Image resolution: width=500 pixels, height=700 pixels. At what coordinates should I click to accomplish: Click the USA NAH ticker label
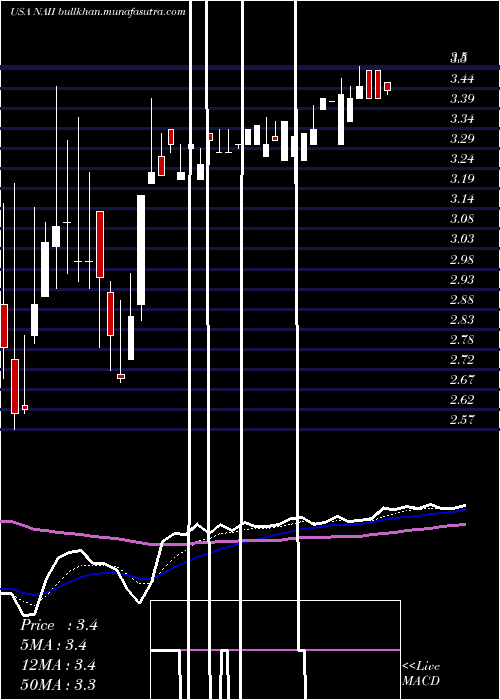(x=33, y=12)
